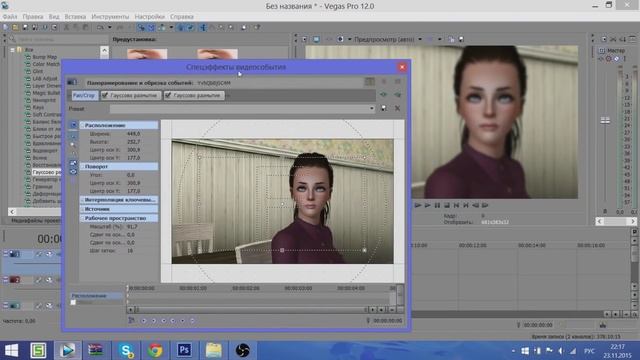Viewport: 640px width, 360px height.
Task: Open the Auto Ripple mode dropdown arrow
Action: [x=171, y=27]
